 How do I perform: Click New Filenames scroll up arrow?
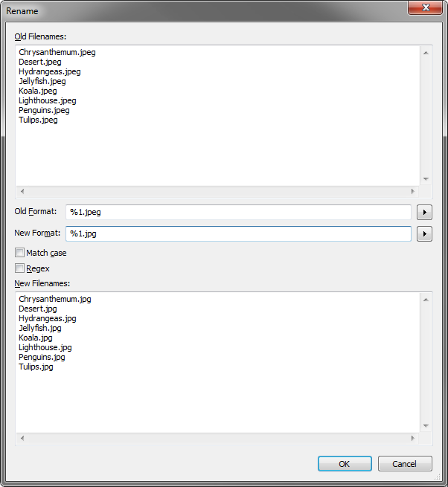tap(426, 300)
